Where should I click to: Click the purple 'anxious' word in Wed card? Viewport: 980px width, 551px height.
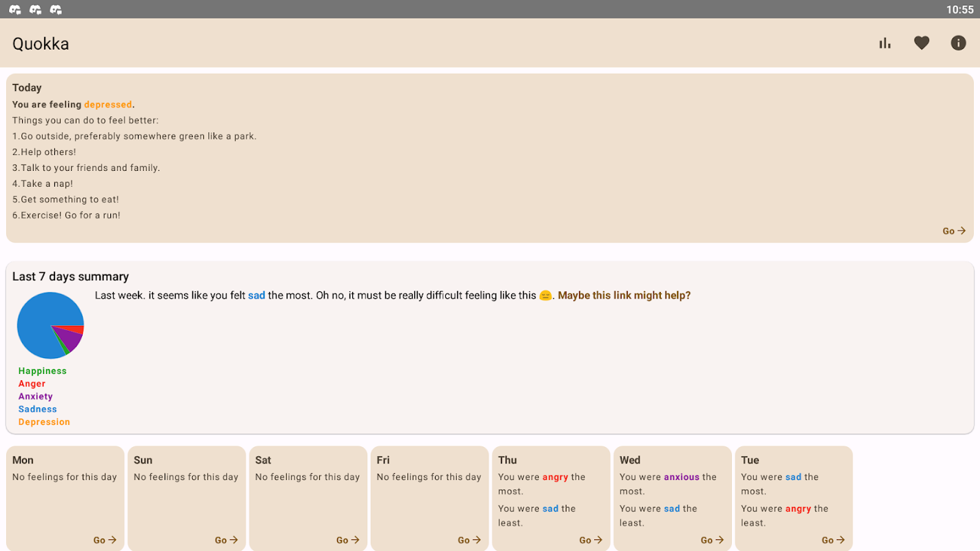[682, 477]
